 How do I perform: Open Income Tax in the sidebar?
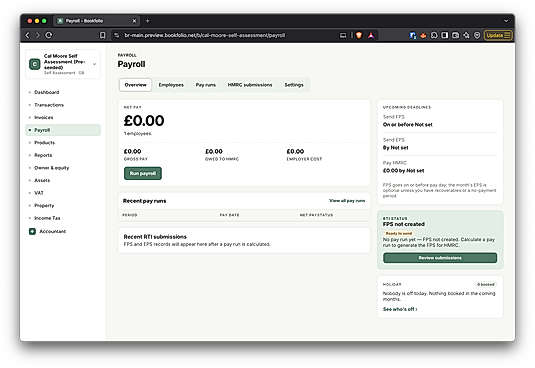pos(47,218)
